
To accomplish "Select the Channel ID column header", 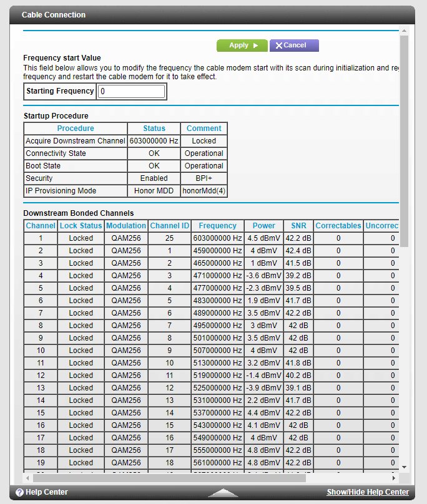I will point(169,226).
